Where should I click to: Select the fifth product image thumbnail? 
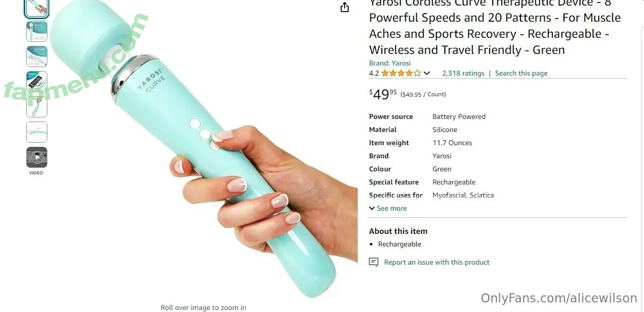tap(37, 107)
